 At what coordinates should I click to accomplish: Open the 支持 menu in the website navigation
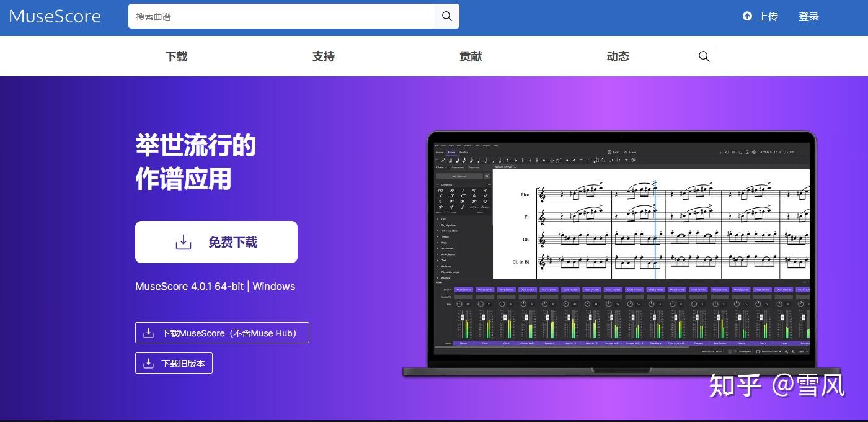(323, 56)
